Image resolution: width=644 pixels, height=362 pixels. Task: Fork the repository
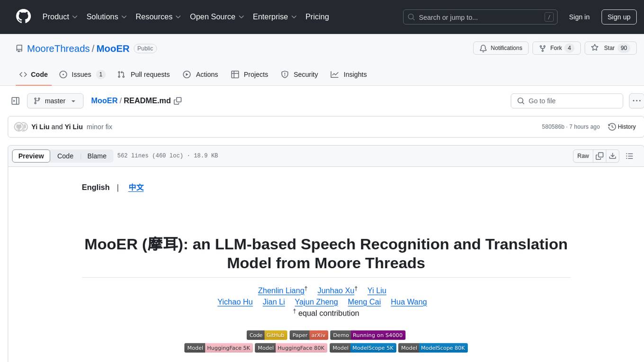click(x=556, y=48)
